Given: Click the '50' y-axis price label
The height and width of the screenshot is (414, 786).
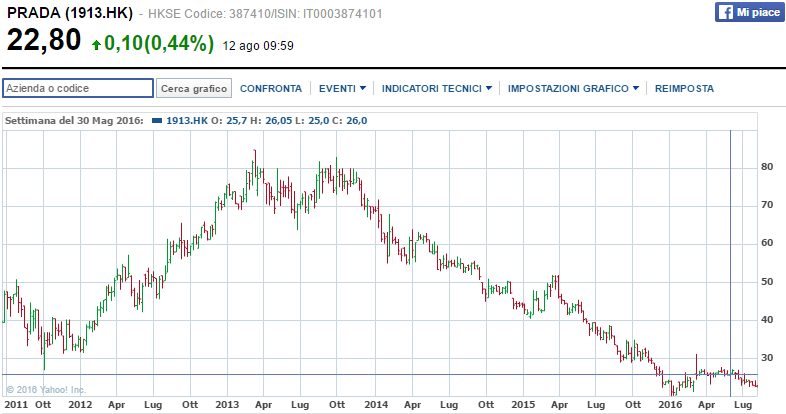Looking at the screenshot, I should click(767, 282).
